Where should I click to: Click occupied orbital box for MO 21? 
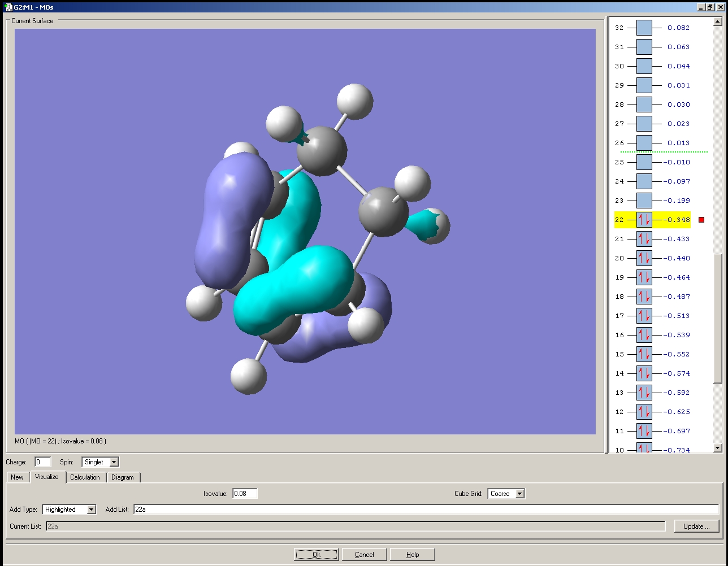click(x=644, y=239)
